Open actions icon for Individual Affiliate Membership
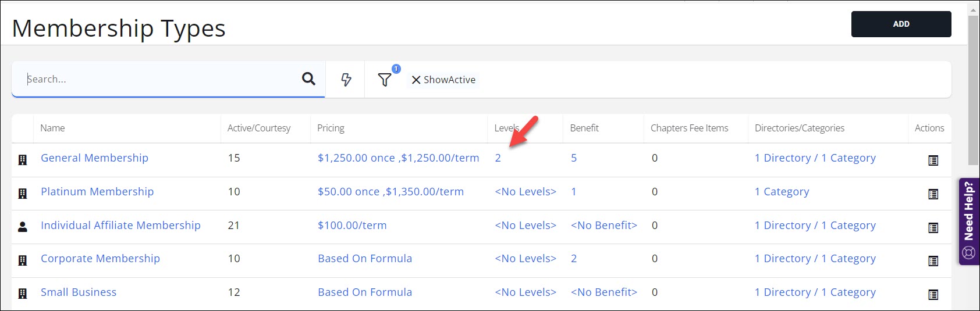980x311 pixels. pyautogui.click(x=933, y=228)
